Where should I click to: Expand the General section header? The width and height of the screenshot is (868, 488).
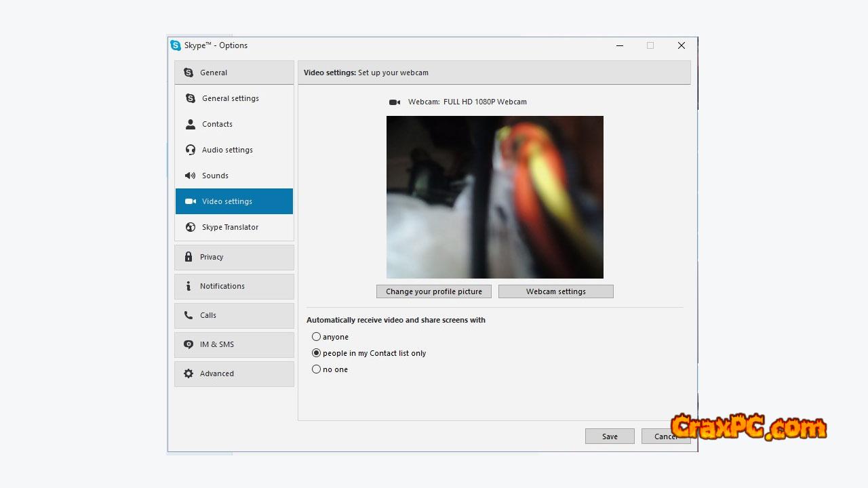(234, 73)
